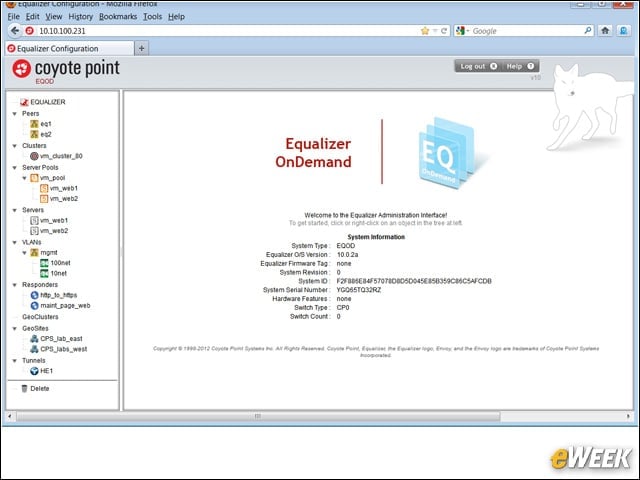
Task: Click the GeoClusters tree item
Action: point(40,317)
